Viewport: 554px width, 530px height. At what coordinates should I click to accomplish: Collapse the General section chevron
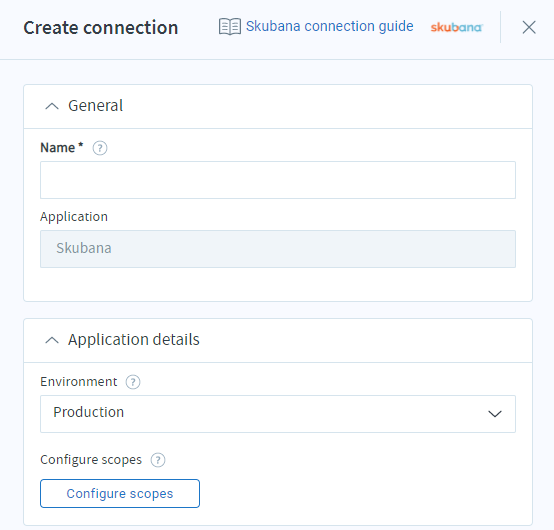52,106
